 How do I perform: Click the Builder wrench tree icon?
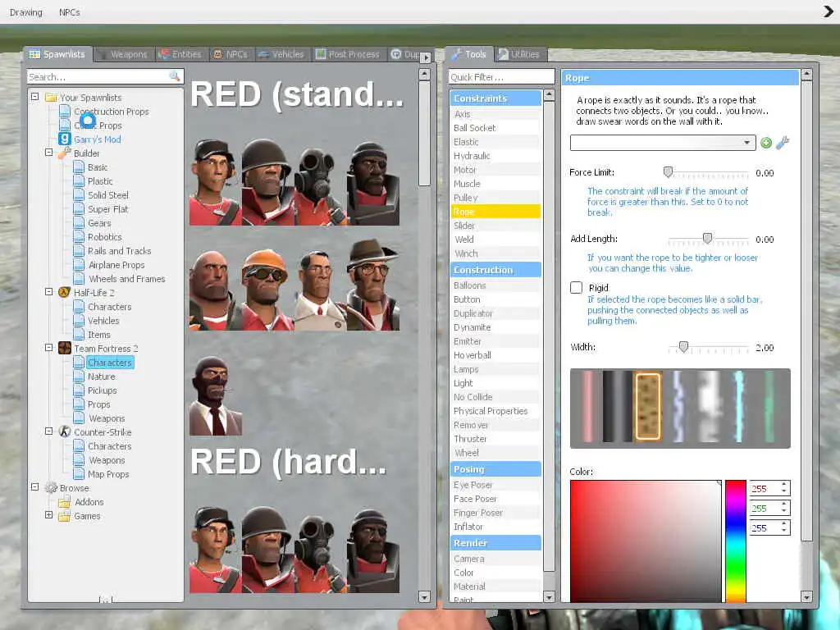[x=64, y=153]
